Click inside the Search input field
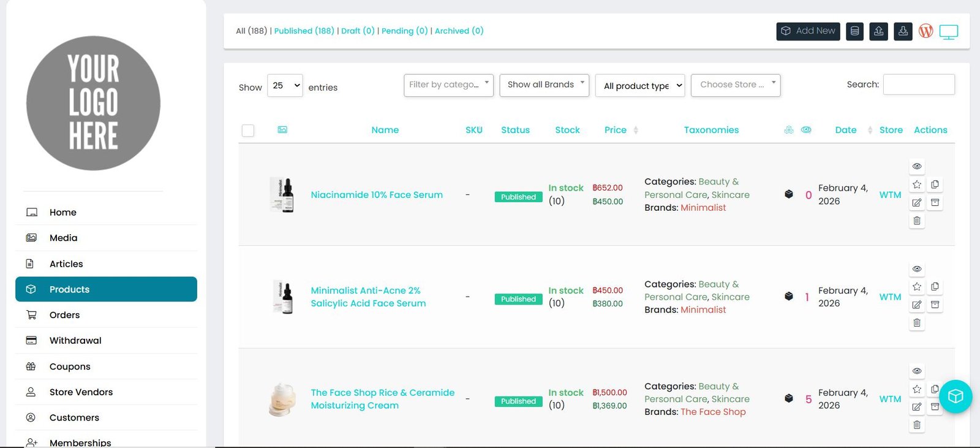Viewport: 980px width, 448px height. pyautogui.click(x=918, y=85)
